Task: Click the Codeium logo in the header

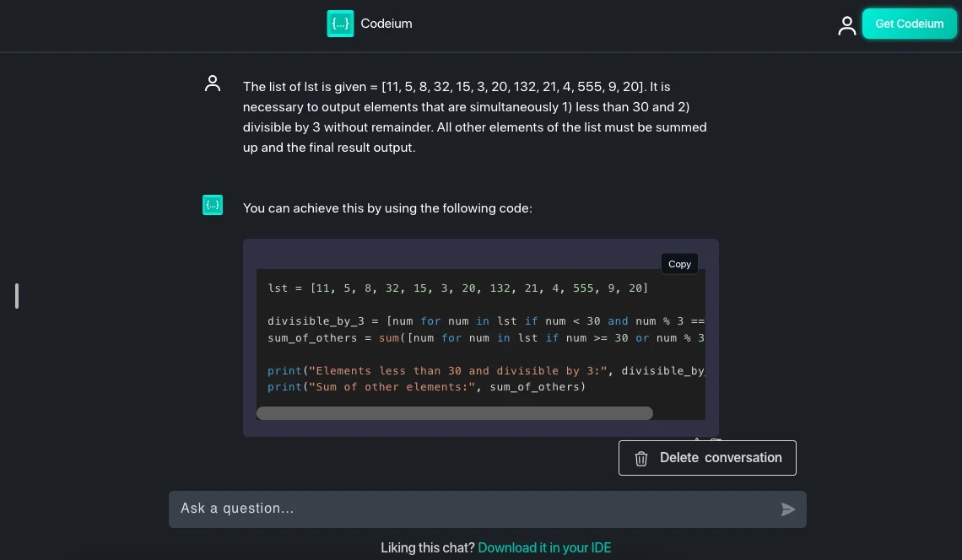Action: (x=340, y=24)
